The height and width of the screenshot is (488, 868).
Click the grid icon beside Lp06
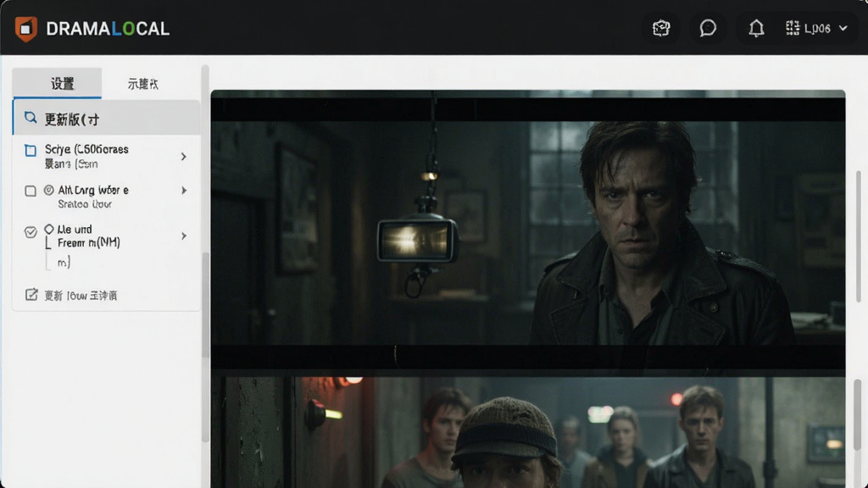(x=793, y=28)
